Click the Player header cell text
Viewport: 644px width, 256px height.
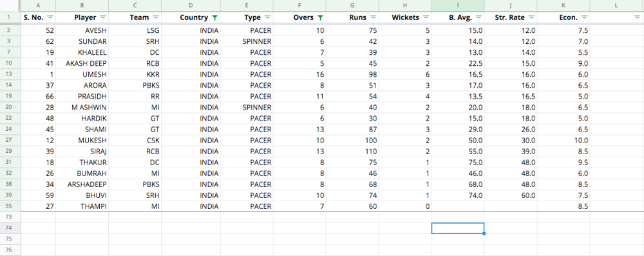pos(85,17)
